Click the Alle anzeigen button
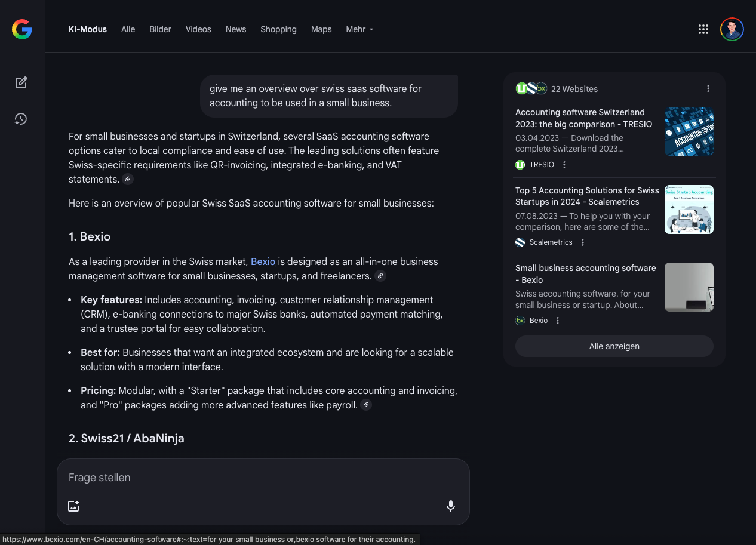The height and width of the screenshot is (545, 756). (x=614, y=346)
